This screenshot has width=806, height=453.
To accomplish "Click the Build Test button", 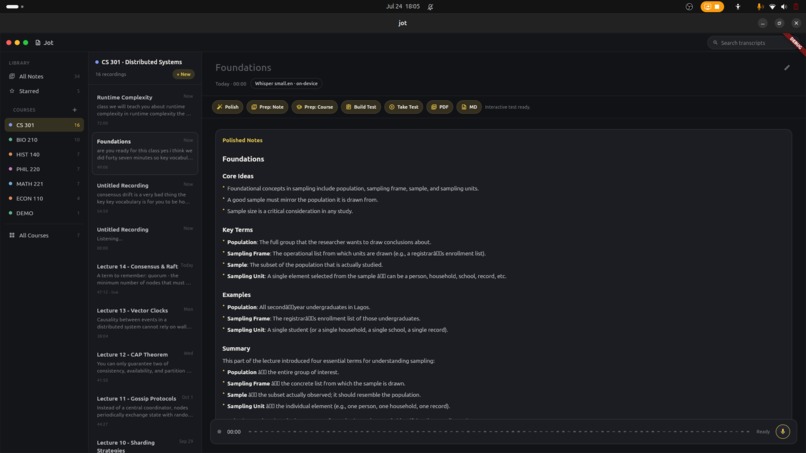I will (x=361, y=107).
